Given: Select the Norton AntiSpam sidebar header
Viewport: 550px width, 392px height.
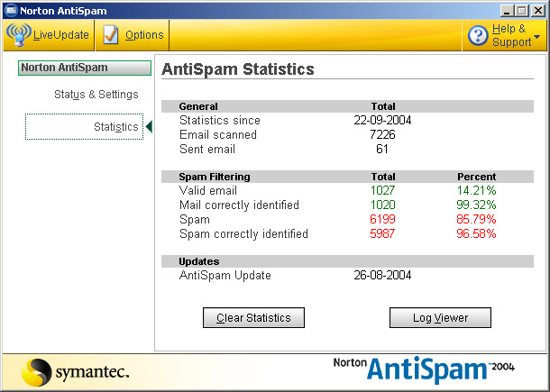Looking at the screenshot, I should tap(85, 68).
